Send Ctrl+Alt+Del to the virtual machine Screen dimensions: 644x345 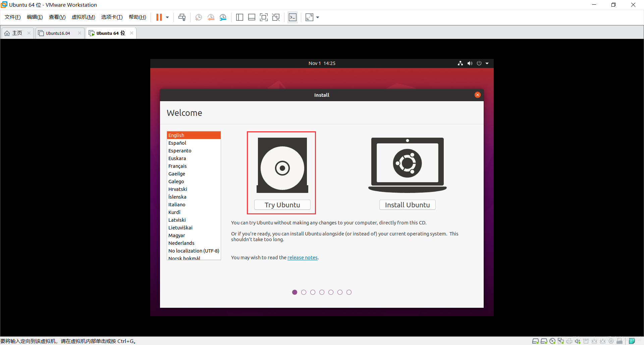coord(182,17)
